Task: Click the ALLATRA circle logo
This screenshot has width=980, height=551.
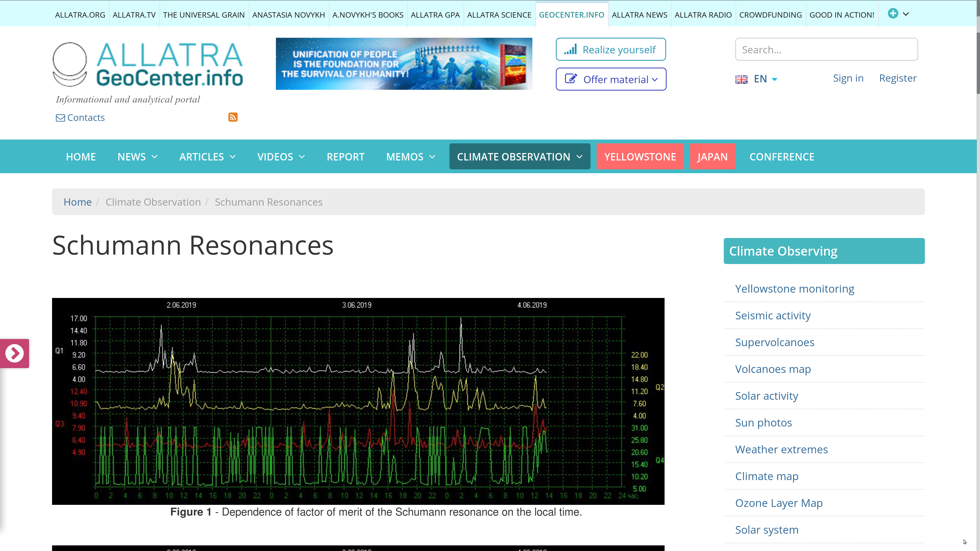Action: pos(70,64)
